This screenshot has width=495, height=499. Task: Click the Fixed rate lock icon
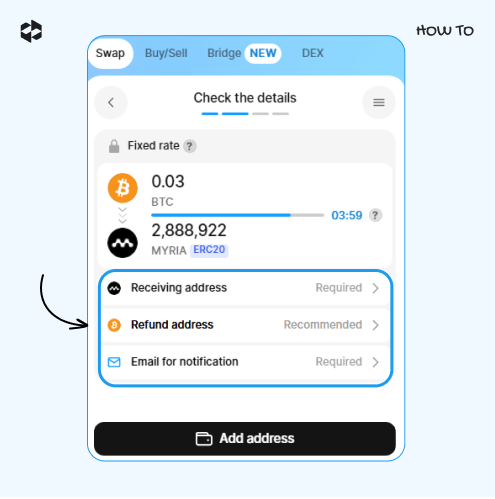(114, 146)
